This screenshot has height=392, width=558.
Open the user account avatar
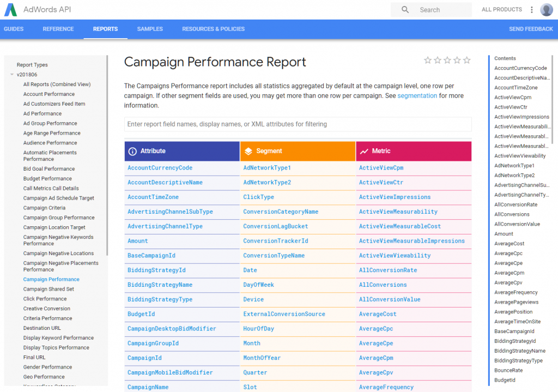pyautogui.click(x=546, y=10)
